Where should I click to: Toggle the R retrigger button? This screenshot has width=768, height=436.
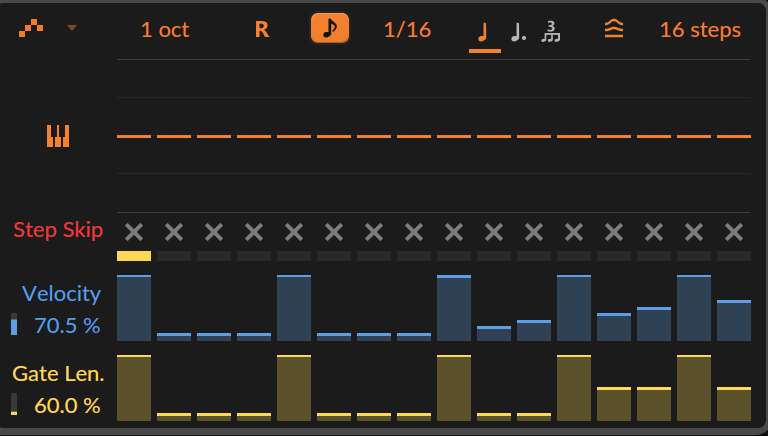click(262, 30)
